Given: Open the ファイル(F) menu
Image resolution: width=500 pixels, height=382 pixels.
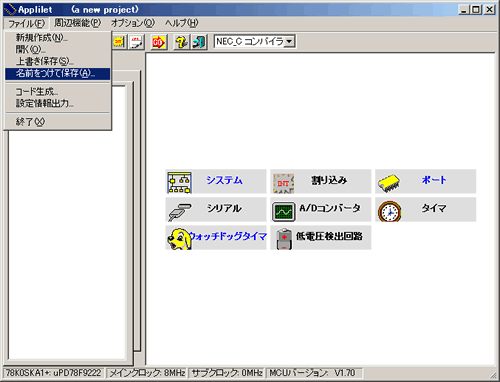Looking at the screenshot, I should (x=26, y=23).
